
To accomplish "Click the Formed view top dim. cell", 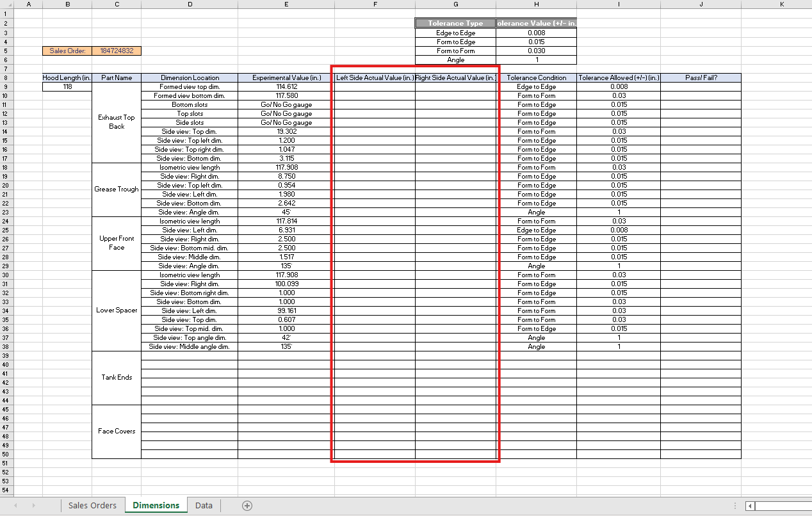I will [190, 86].
